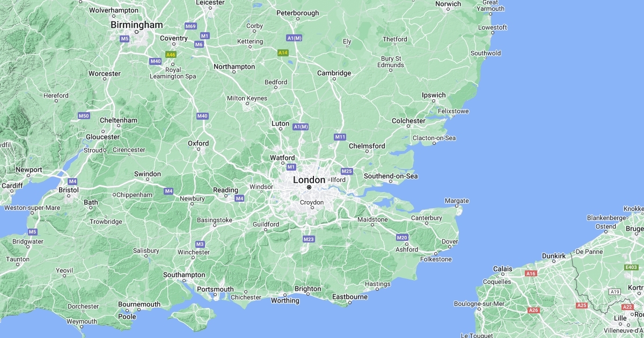Image resolution: width=644 pixels, height=338 pixels.
Task: Click the M50 shield west of Cheltenham
Action: pyautogui.click(x=84, y=115)
